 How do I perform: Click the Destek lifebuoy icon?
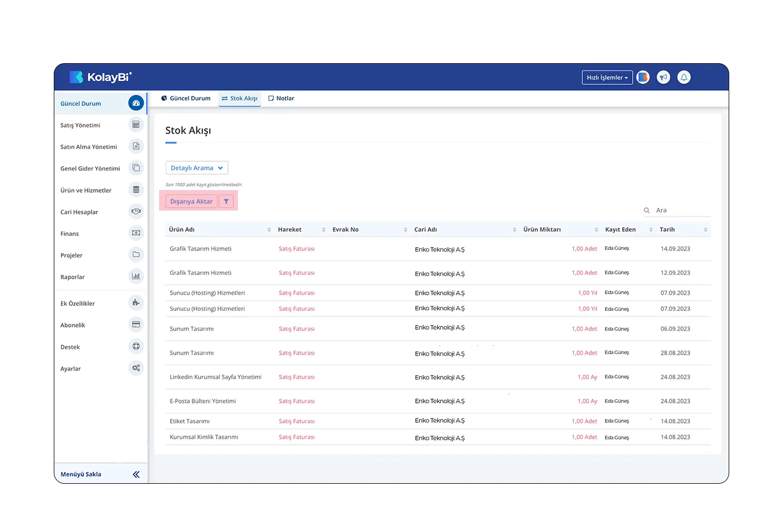pos(136,346)
